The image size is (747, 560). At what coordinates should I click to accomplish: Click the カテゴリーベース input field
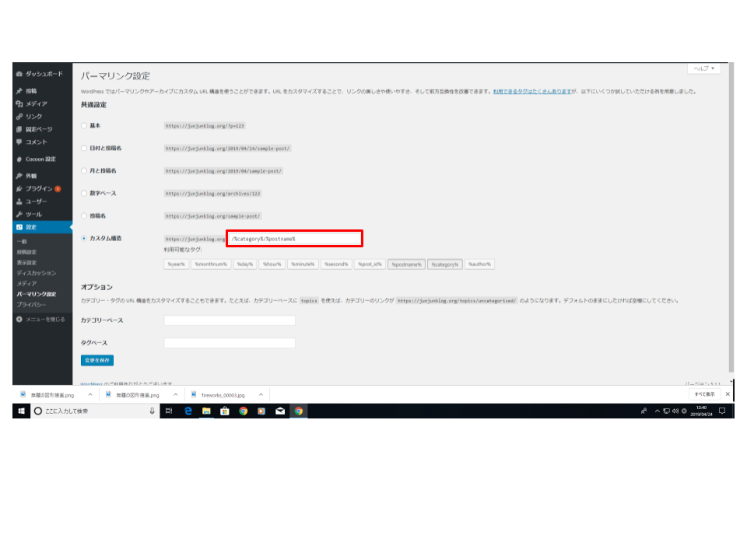230,320
